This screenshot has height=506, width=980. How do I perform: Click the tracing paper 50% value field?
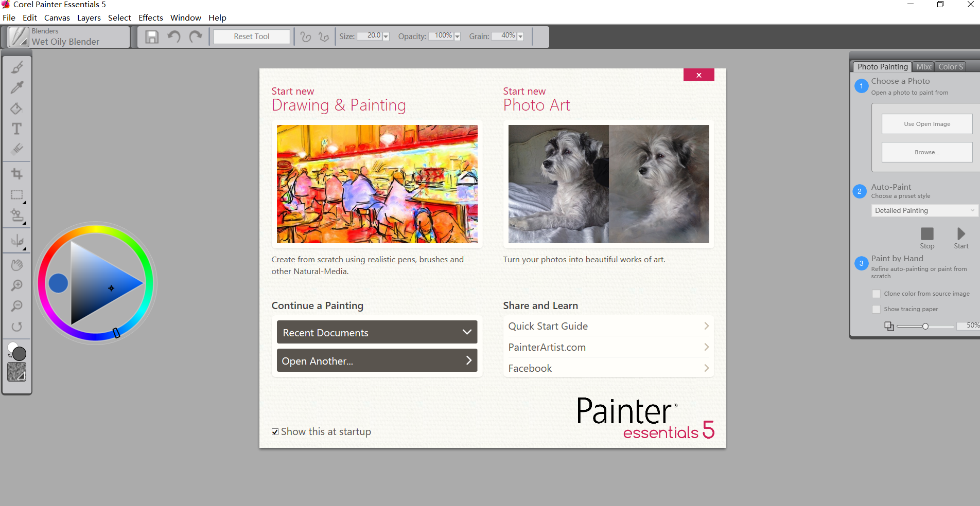tap(969, 326)
